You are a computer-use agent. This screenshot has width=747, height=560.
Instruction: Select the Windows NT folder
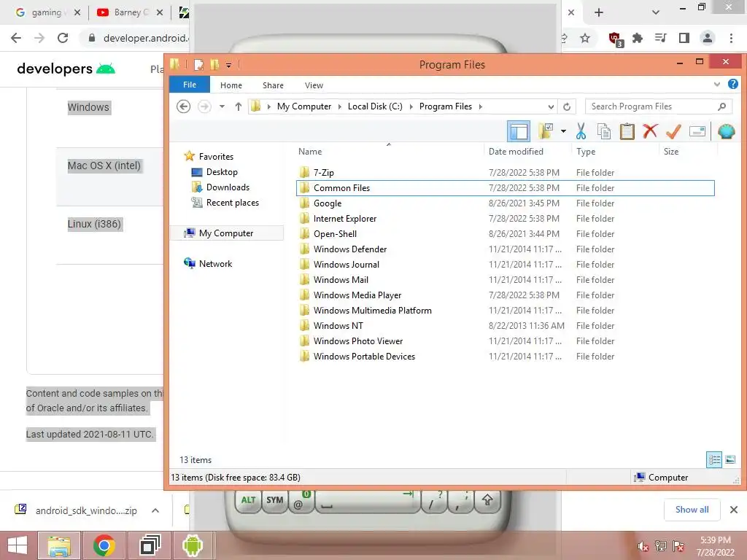338,325
